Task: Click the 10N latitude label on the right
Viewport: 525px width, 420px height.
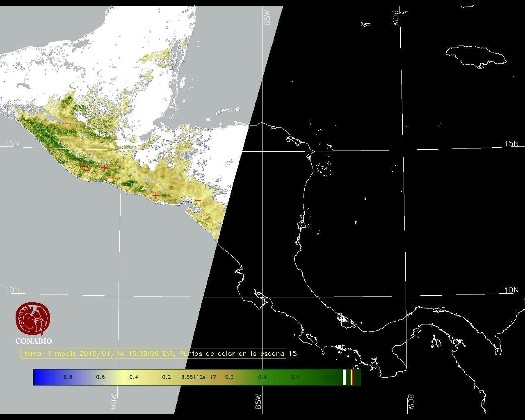Action: pyautogui.click(x=511, y=290)
